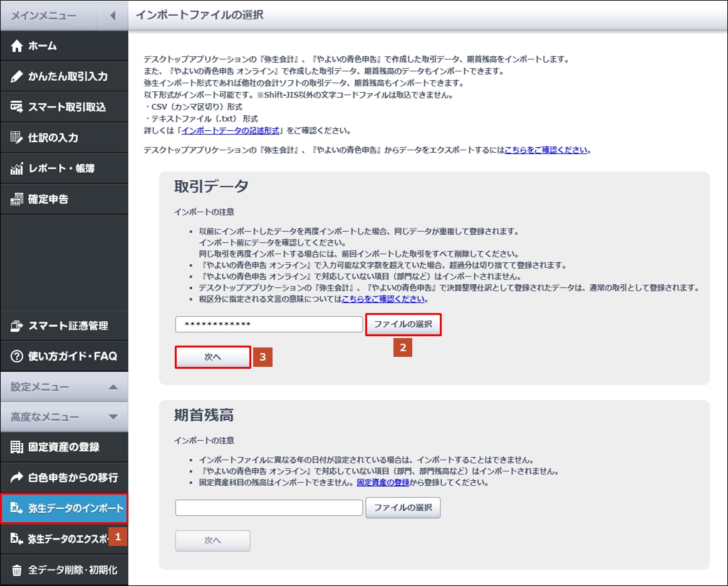Open the インポートデータの記述形式 link
This screenshot has height=586, width=728.
coord(231,130)
